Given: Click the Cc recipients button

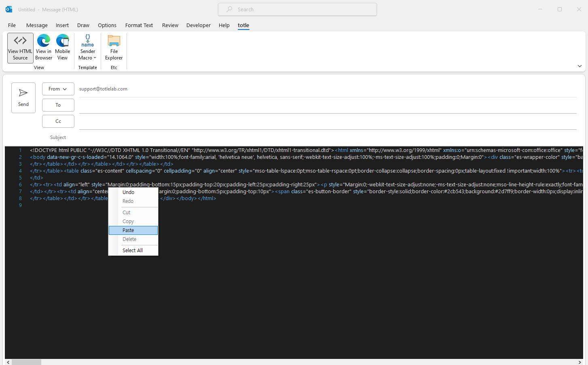Looking at the screenshot, I should click(x=58, y=121).
